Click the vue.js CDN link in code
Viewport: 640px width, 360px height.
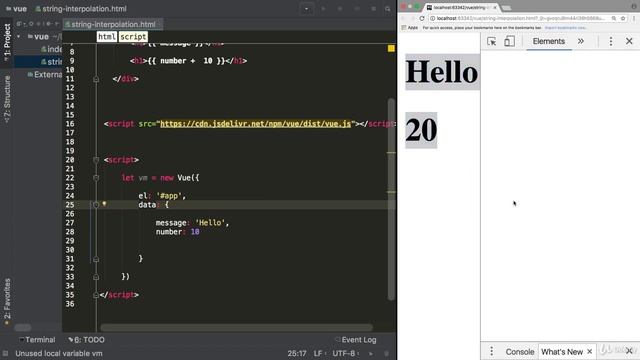tap(256, 124)
